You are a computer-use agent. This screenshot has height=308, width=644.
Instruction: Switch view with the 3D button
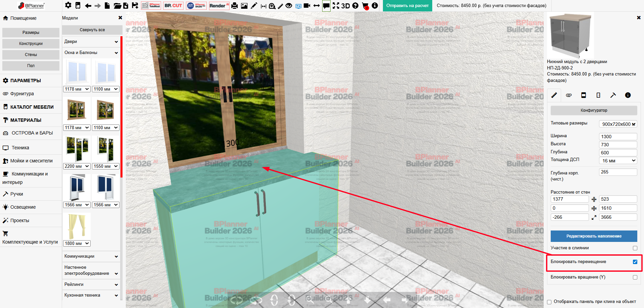[346, 6]
